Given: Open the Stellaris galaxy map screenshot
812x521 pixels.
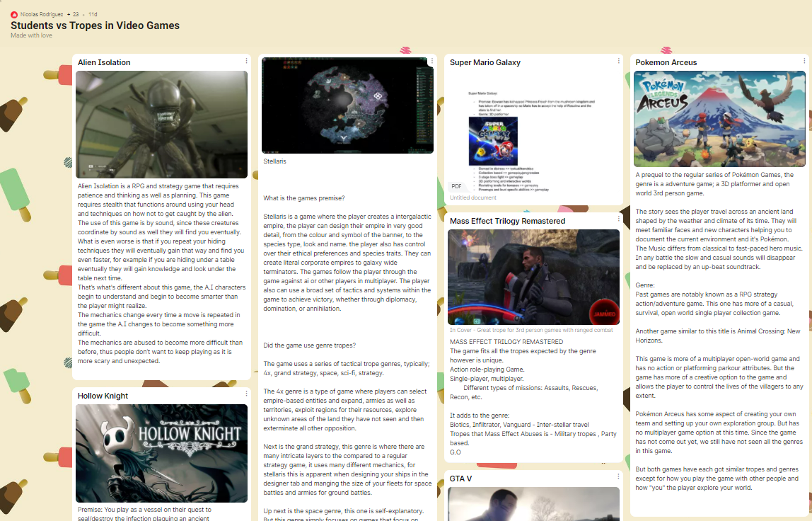Looking at the screenshot, I should (x=347, y=105).
